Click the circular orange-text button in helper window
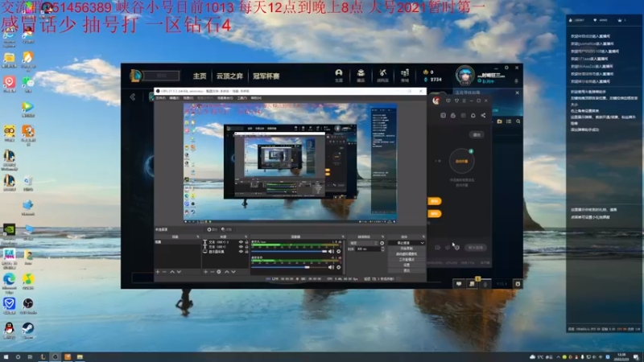The width and height of the screenshot is (644, 362). tap(461, 161)
